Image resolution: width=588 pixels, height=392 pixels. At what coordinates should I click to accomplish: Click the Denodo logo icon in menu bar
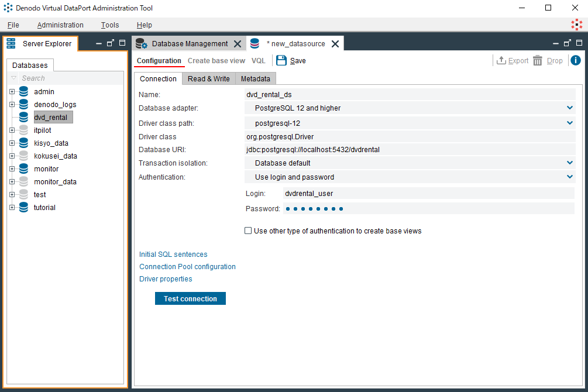(x=576, y=25)
